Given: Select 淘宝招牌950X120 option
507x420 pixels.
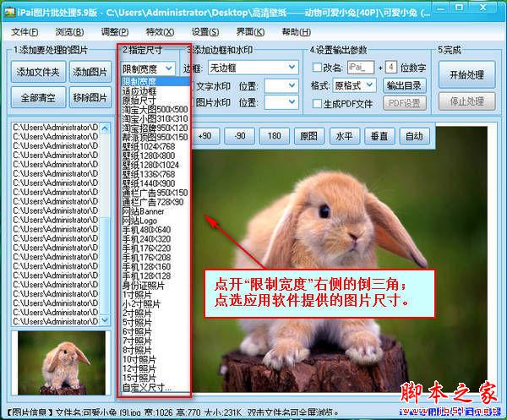Looking at the screenshot, I should [155, 128].
